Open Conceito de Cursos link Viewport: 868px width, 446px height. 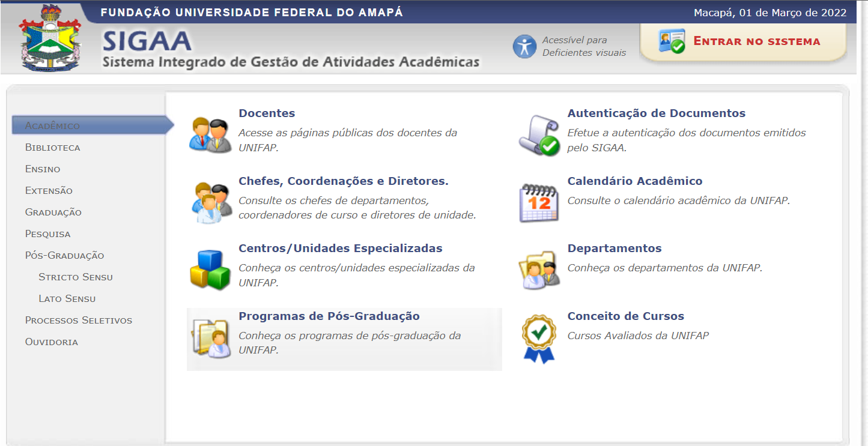[626, 316]
